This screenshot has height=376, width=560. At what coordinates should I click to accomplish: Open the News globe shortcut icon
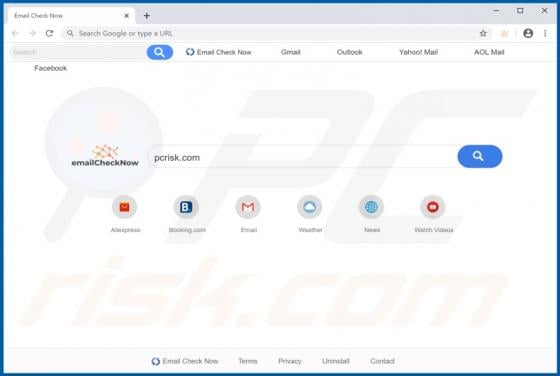[371, 207]
